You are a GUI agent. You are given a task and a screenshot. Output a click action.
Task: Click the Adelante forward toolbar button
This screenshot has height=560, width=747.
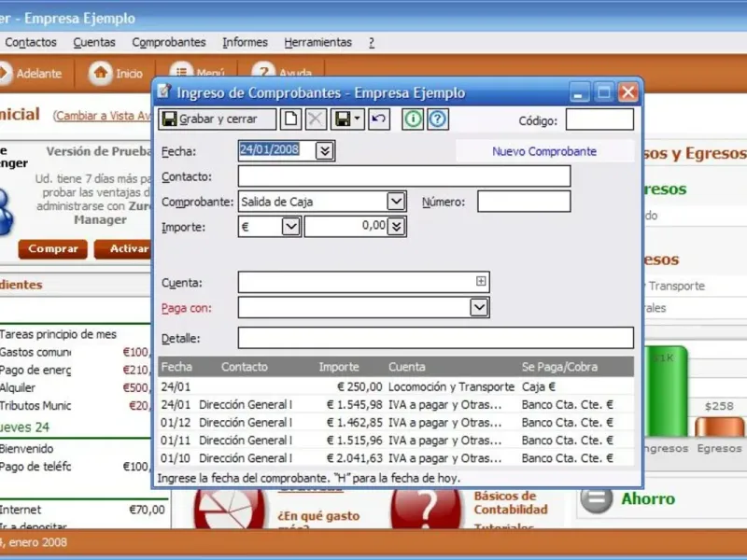31,74
